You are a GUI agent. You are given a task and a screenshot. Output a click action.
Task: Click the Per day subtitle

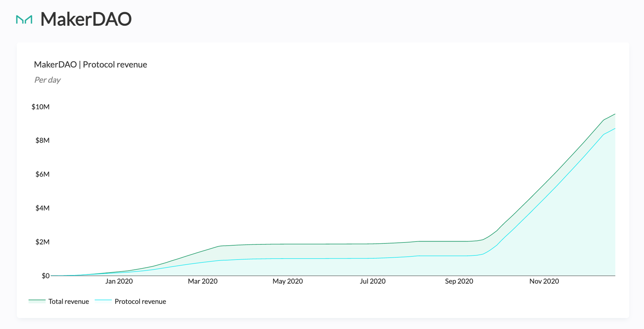47,80
